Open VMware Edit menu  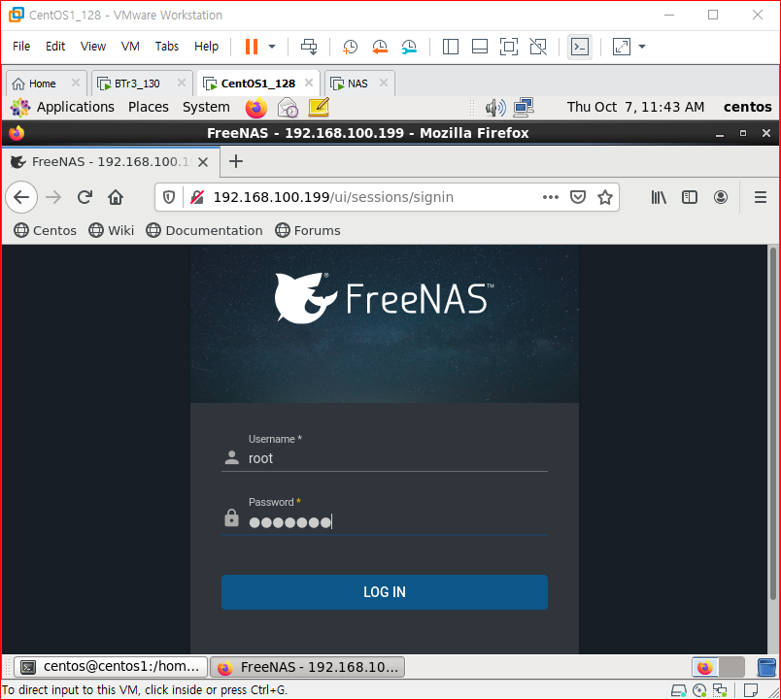coord(55,47)
